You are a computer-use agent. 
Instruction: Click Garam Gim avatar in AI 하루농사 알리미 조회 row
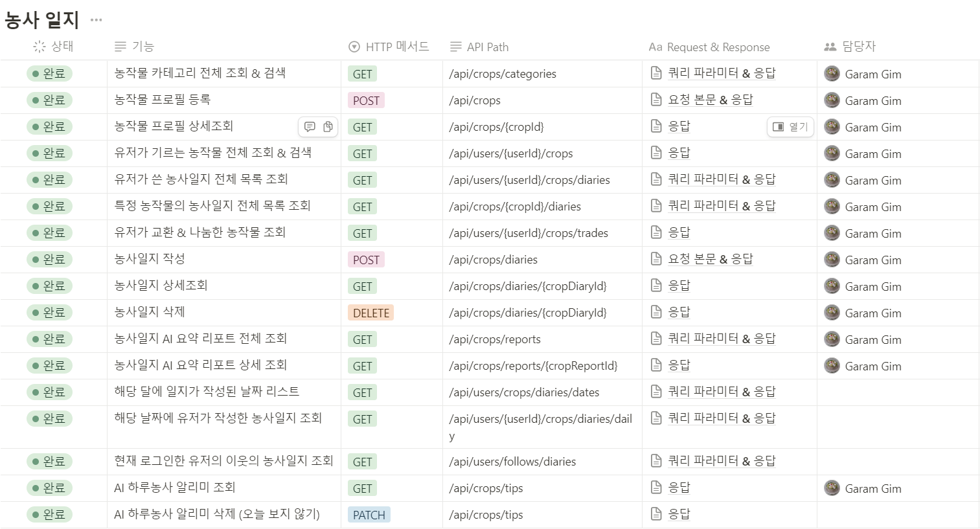[x=832, y=488]
